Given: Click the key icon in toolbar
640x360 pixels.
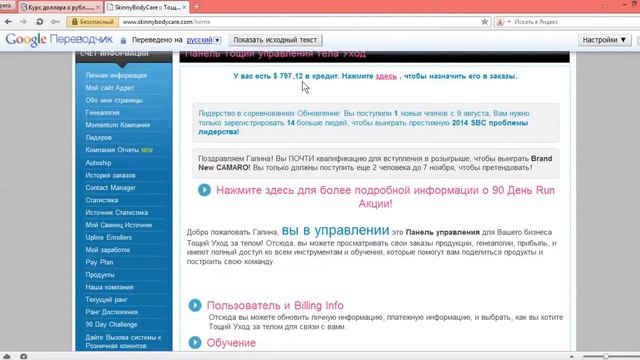Looking at the screenshot, I should point(56,22).
